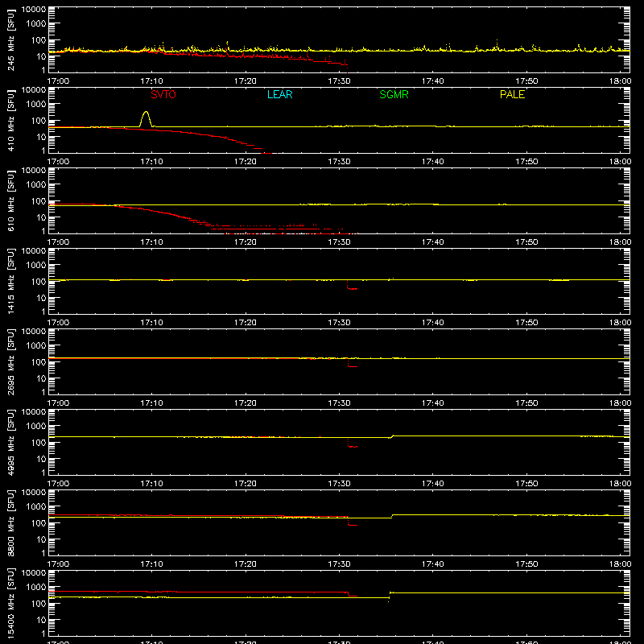
Task: Click 17:50 label under the 2695 MHz plot
Action: (526, 403)
